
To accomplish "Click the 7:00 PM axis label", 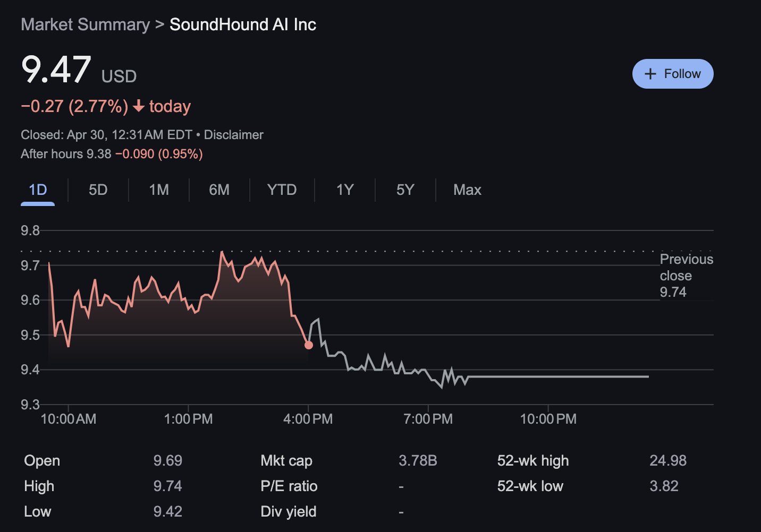I will click(x=428, y=419).
